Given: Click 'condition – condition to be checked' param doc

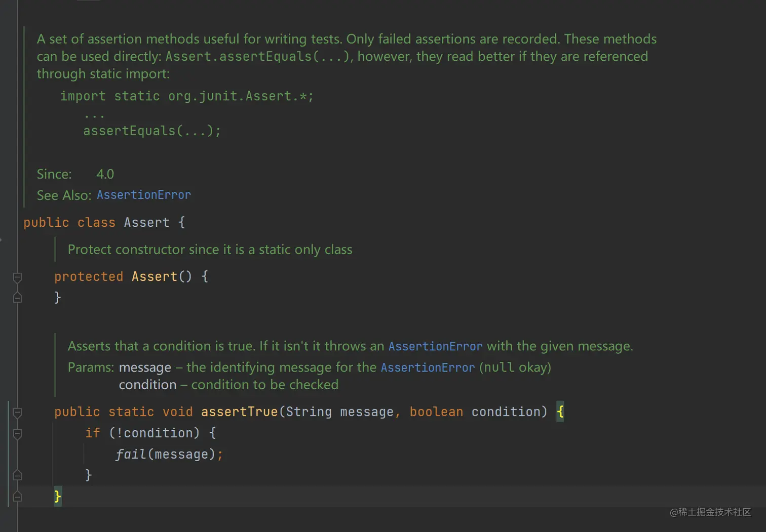Looking at the screenshot, I should pos(228,385).
